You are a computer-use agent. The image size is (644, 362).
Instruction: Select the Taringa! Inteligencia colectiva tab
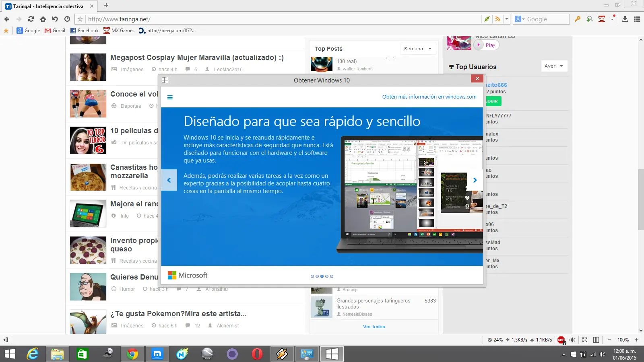tap(48, 6)
